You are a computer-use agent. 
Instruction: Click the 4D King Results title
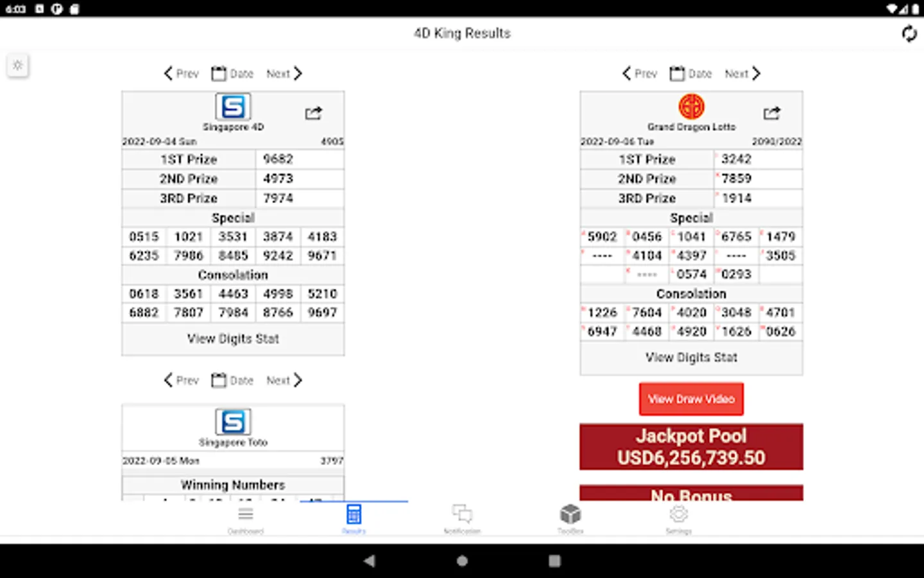[462, 33]
